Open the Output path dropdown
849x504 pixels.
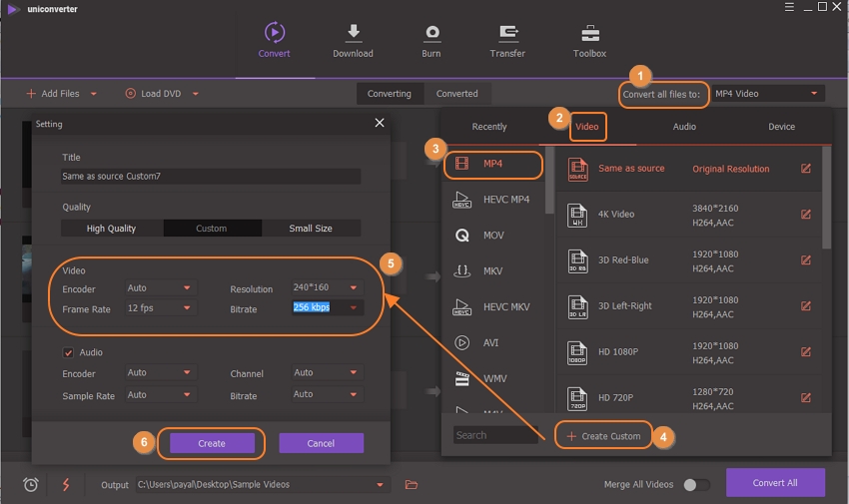(x=380, y=484)
